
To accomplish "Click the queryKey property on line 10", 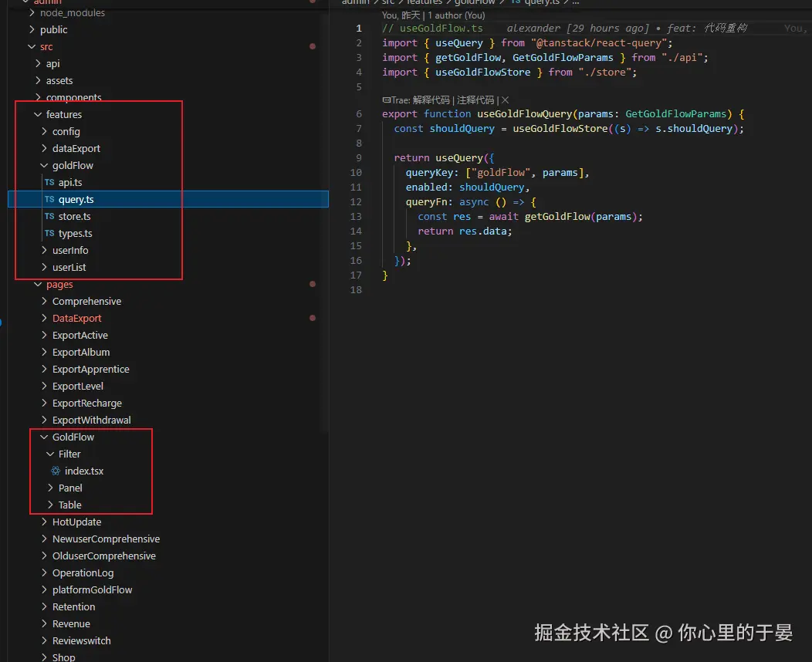I will (429, 172).
